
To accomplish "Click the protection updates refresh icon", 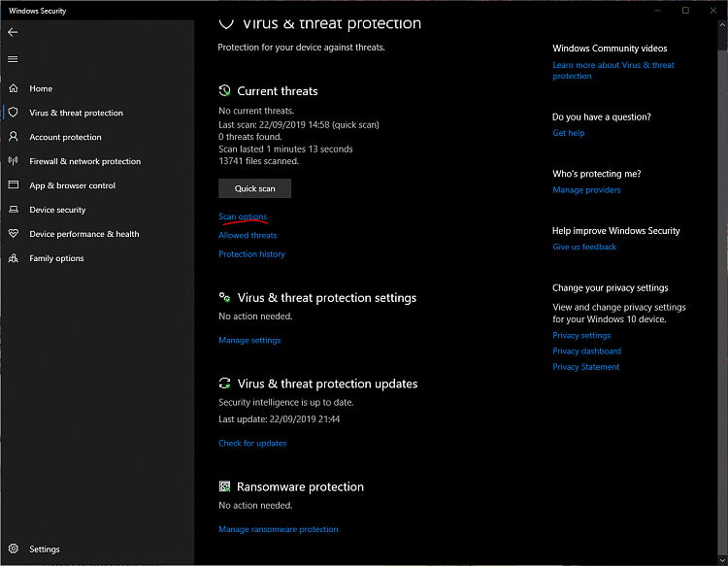I will pyautogui.click(x=225, y=383).
